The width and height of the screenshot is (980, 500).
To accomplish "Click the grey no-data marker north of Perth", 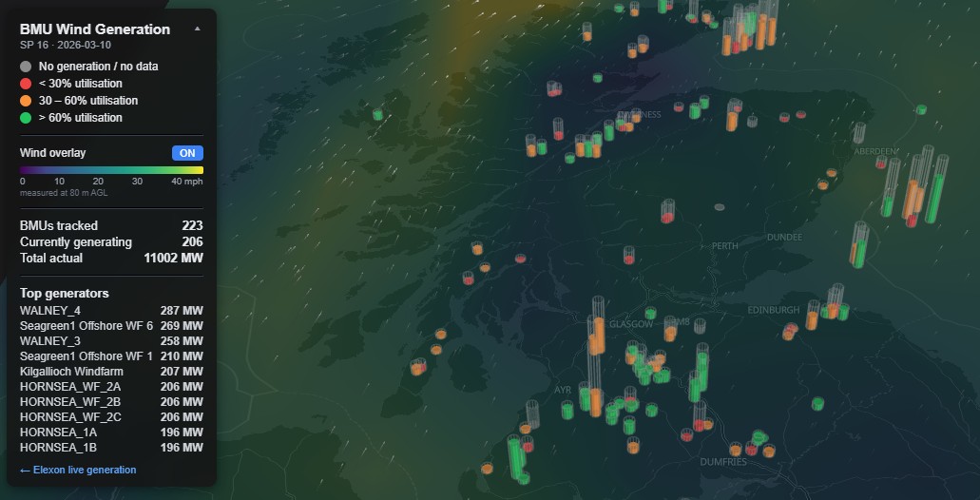I will [720, 207].
